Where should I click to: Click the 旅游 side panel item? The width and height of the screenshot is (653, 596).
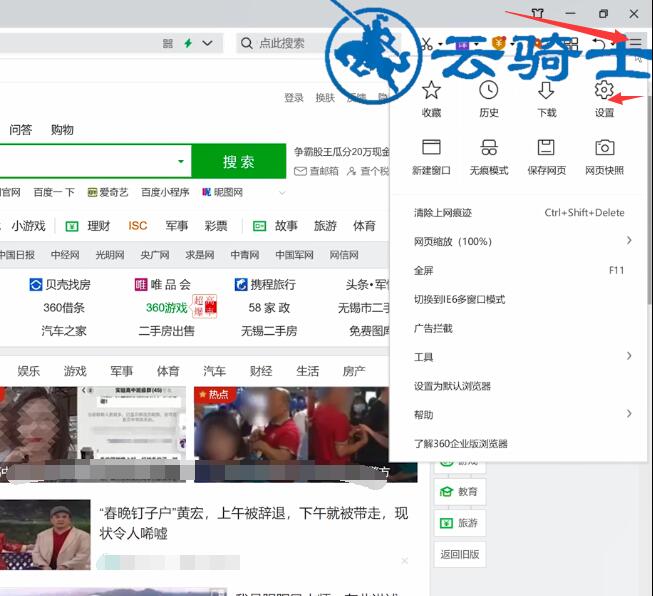(x=460, y=523)
